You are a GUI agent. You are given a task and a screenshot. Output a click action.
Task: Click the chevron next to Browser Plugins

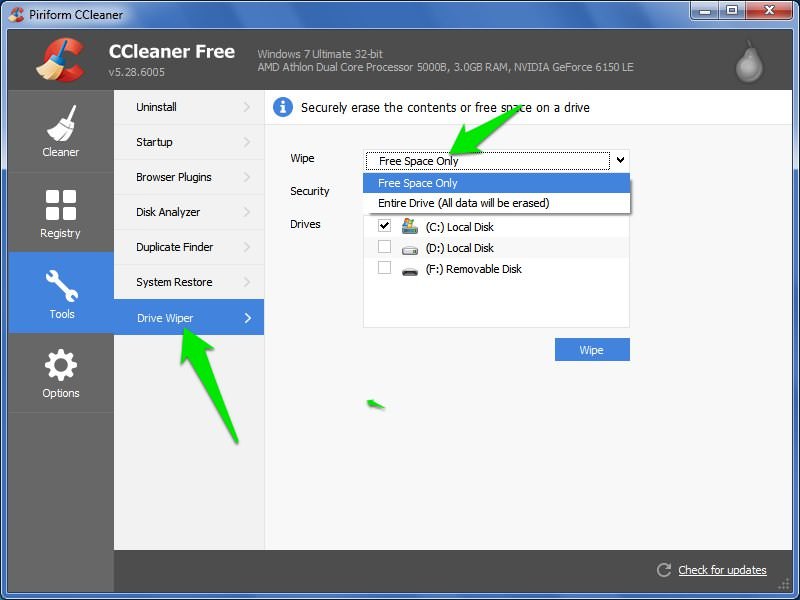click(247, 177)
